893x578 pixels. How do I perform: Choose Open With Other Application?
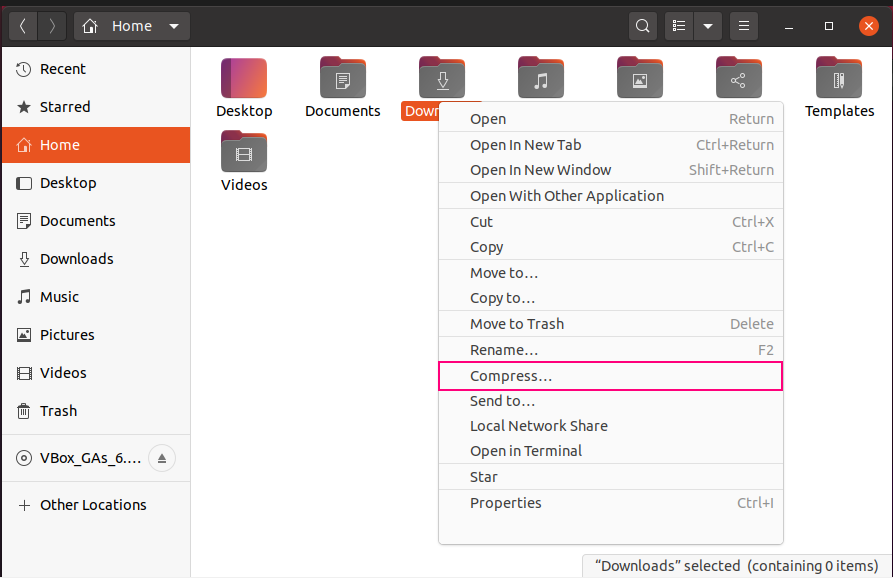[611, 196]
